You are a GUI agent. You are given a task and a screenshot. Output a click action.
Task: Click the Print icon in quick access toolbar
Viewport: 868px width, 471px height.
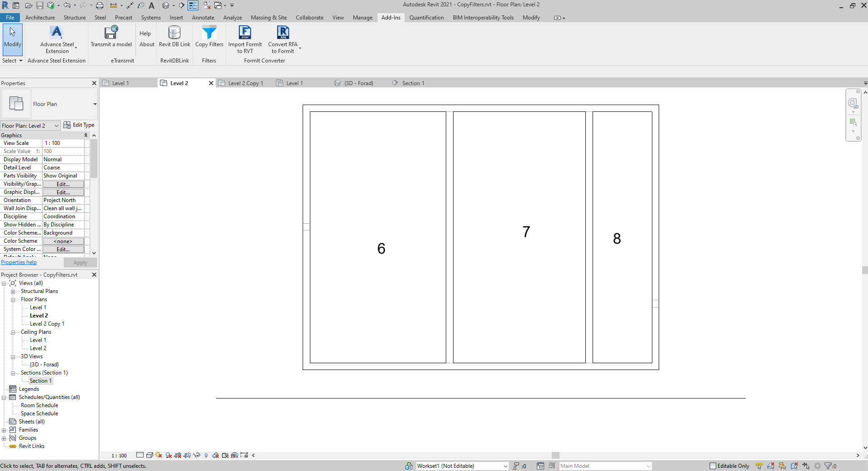pos(100,5)
